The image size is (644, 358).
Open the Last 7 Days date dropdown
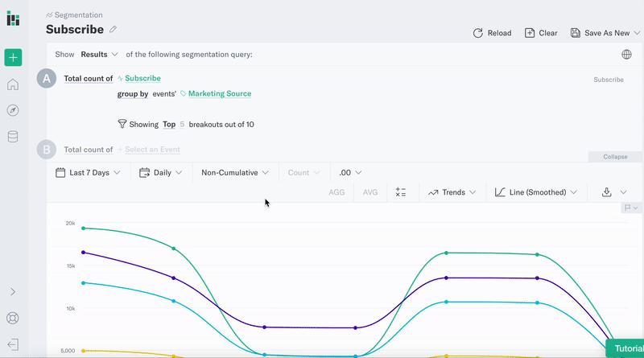tap(88, 173)
